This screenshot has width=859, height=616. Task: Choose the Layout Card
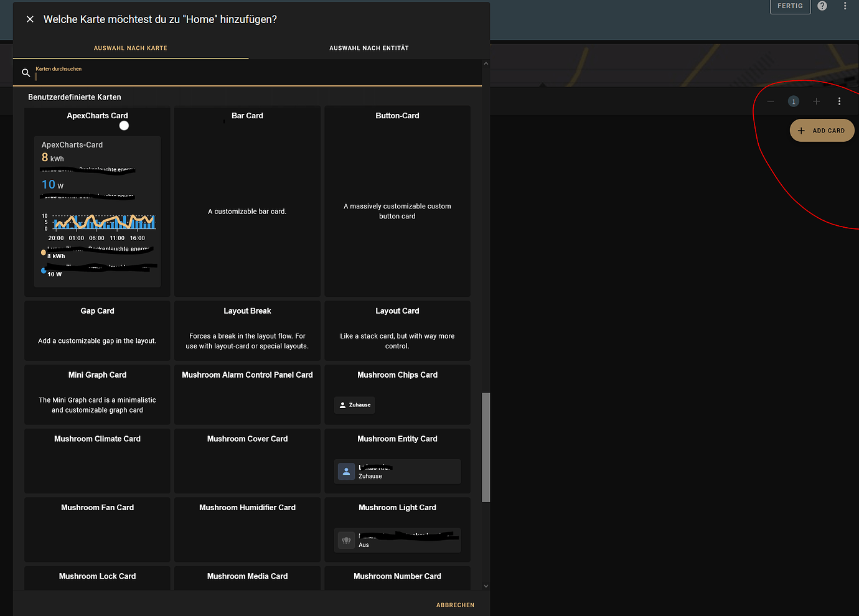(397, 330)
